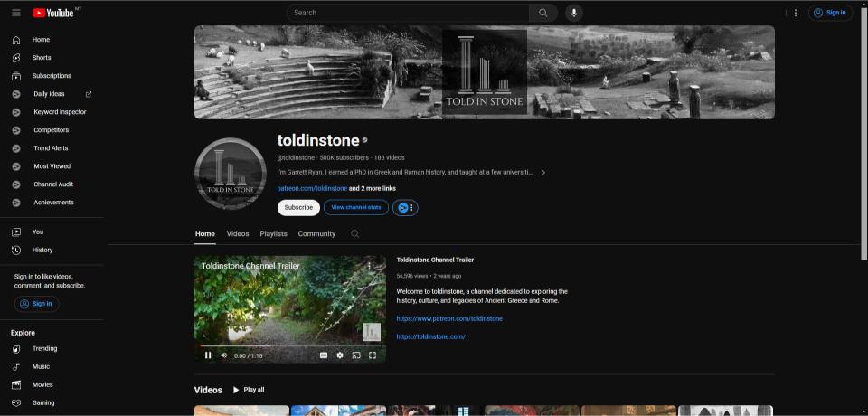Subscribe to toldinstone channel
The image size is (868, 416).
pyautogui.click(x=299, y=208)
